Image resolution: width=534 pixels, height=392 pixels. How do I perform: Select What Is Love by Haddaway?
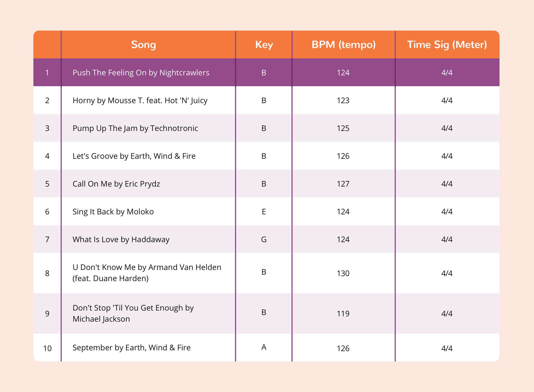[121, 239]
